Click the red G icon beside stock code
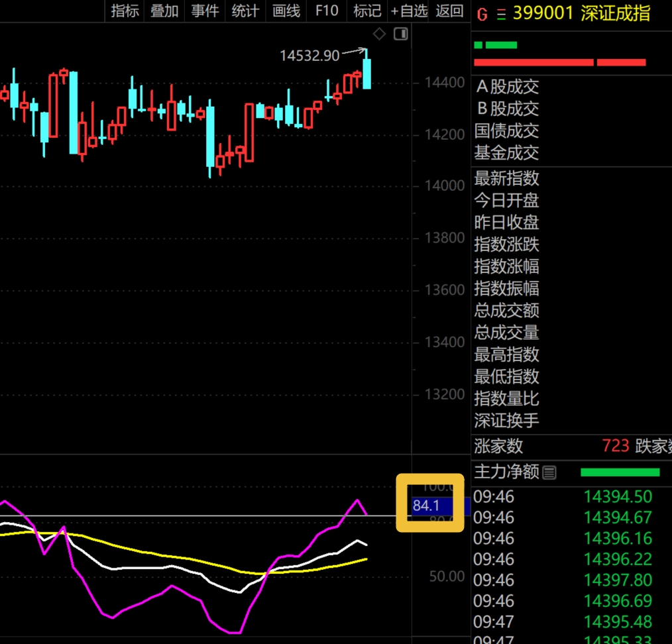The width and height of the screenshot is (672, 644). click(x=482, y=14)
